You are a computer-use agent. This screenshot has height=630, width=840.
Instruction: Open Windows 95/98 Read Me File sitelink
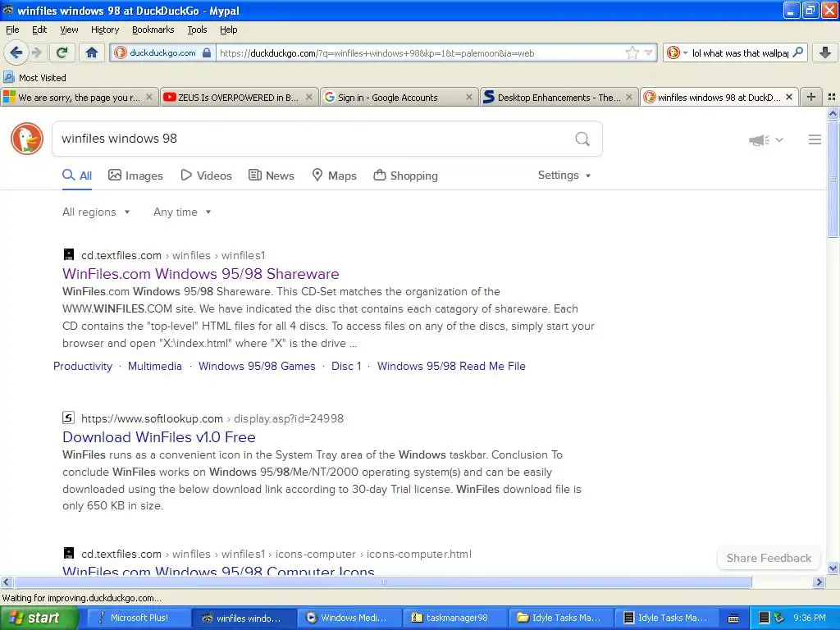451,367
